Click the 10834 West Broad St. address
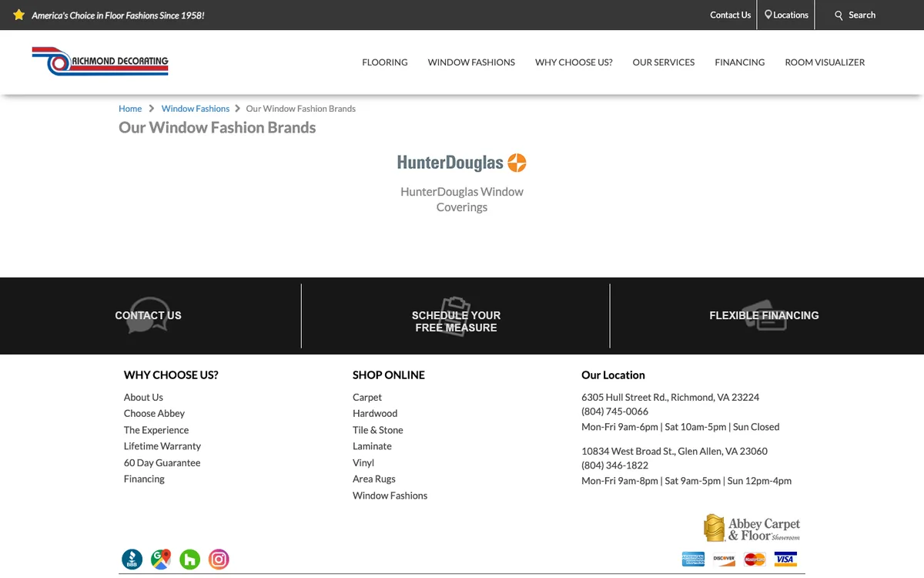Screen dimensions: 924x578 [675, 452]
